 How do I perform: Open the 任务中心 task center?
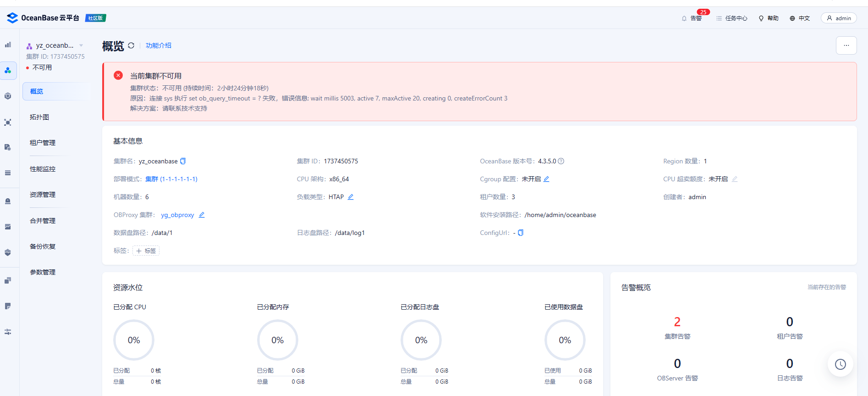[732, 18]
